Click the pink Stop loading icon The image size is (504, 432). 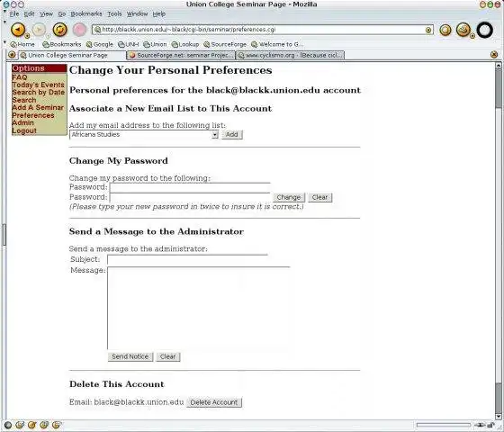click(x=79, y=30)
